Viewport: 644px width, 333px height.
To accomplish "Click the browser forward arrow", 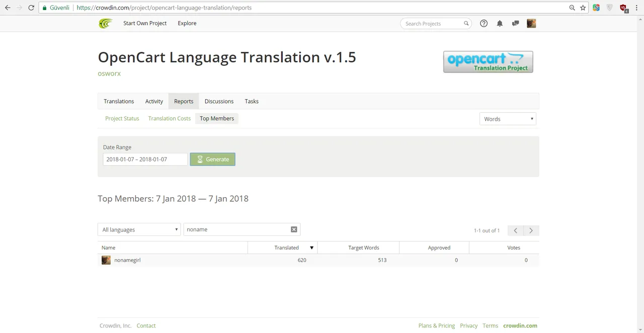I will click(x=20, y=8).
